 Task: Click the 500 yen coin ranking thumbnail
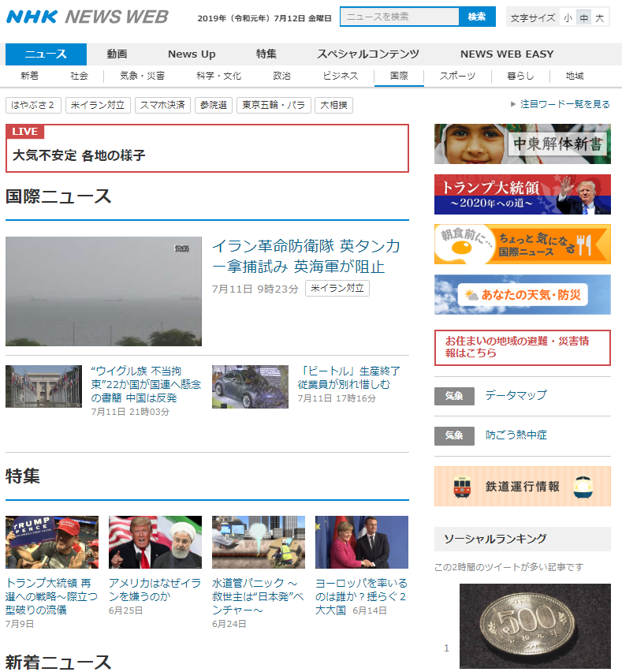pyautogui.click(x=534, y=625)
